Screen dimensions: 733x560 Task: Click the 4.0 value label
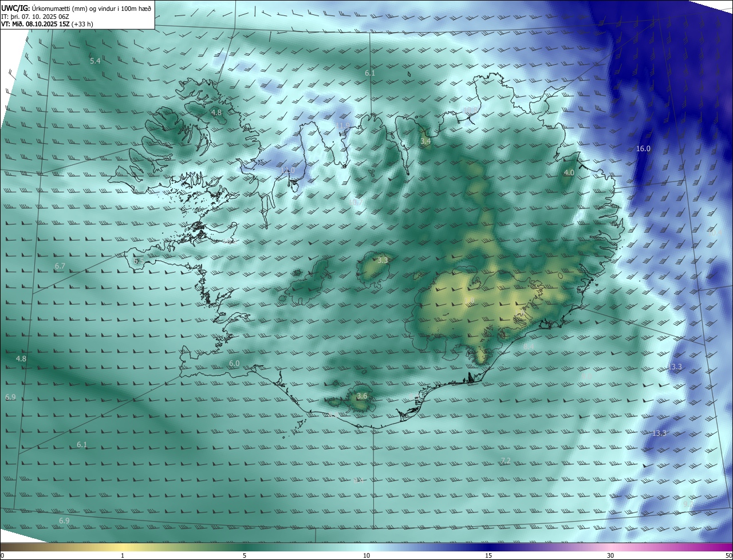(569, 173)
